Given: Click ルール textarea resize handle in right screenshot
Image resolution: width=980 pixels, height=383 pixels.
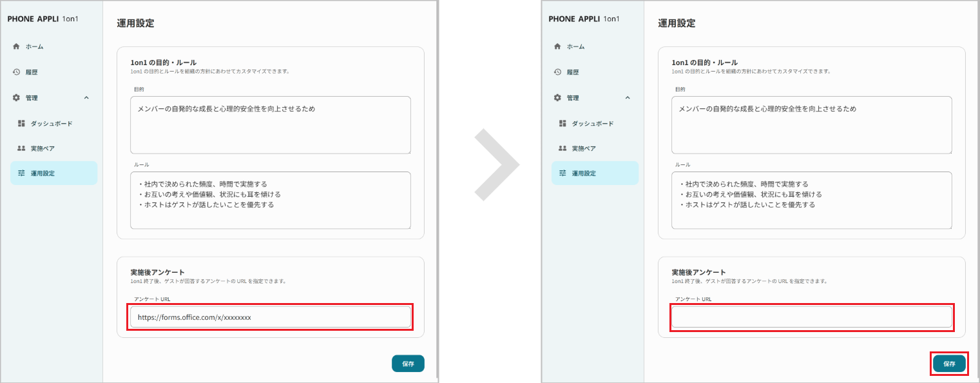Looking at the screenshot, I should [x=949, y=226].
